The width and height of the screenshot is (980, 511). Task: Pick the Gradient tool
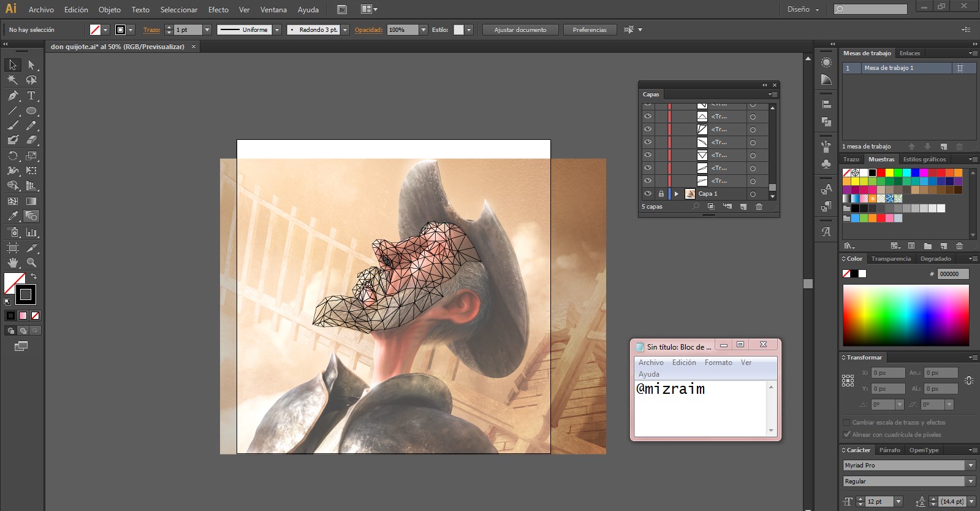pyautogui.click(x=31, y=201)
